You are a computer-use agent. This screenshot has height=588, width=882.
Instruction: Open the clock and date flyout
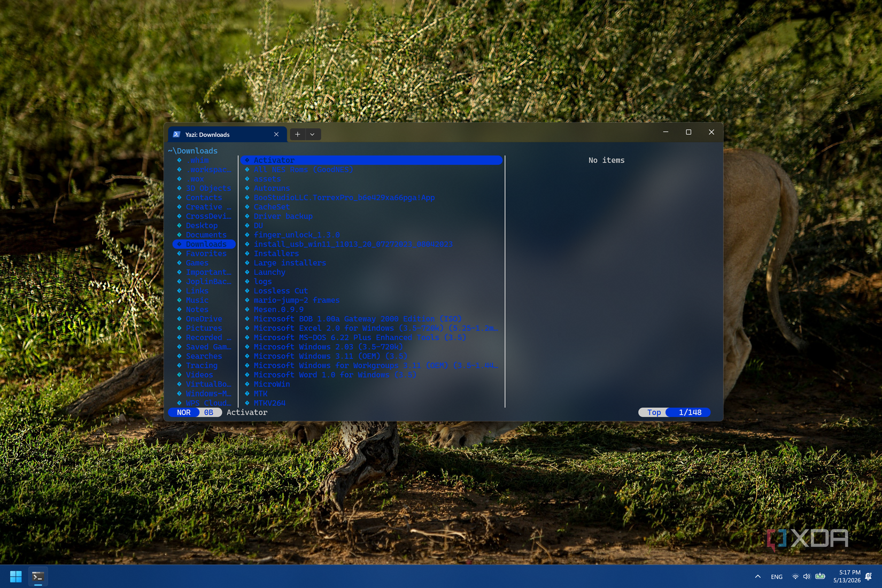(x=847, y=576)
